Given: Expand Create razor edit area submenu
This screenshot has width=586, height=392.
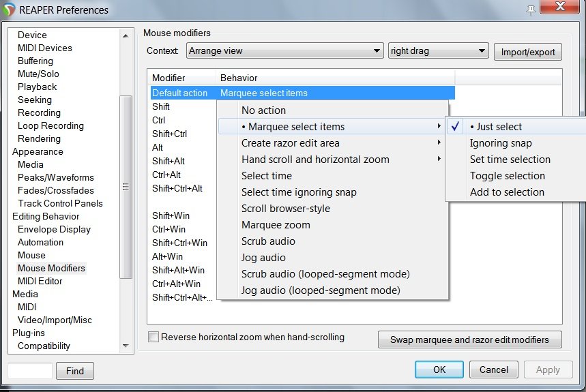Looking at the screenshot, I should point(439,142).
